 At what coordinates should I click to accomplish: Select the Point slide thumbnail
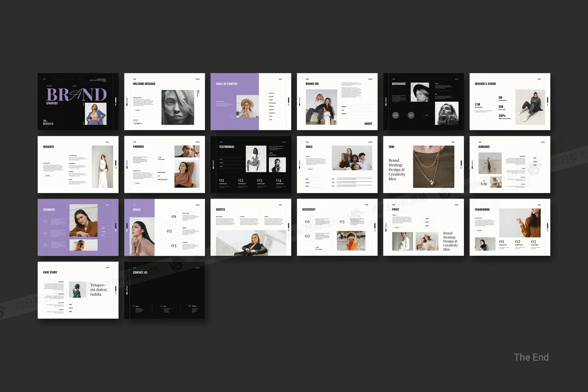tap(423, 227)
